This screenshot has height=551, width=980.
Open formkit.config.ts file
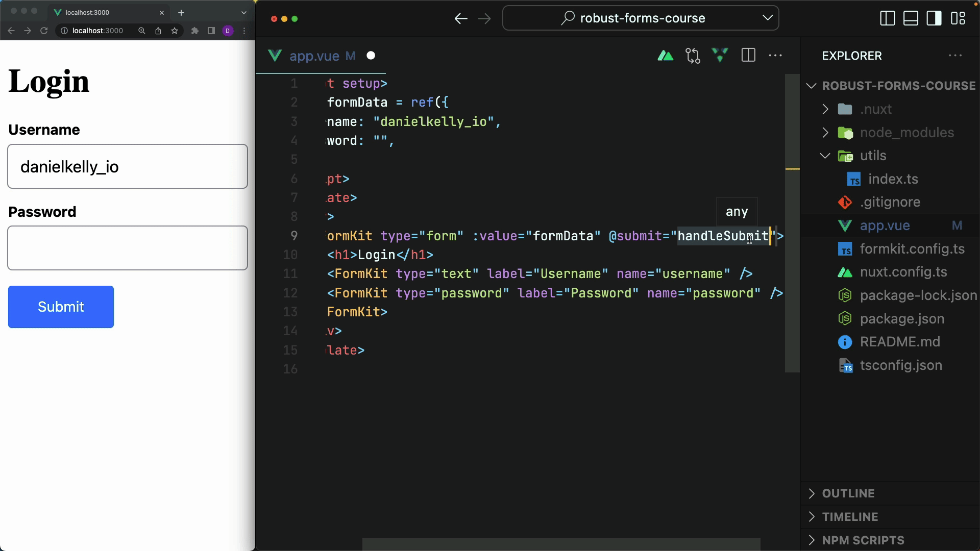coord(890,249)
